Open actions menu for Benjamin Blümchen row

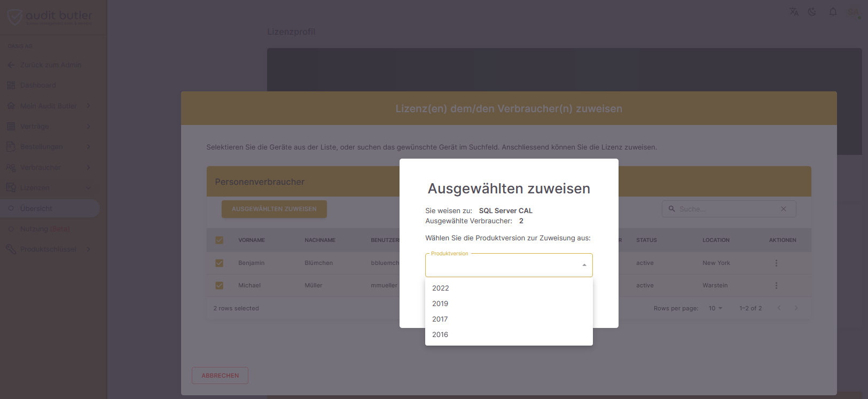[x=776, y=263]
